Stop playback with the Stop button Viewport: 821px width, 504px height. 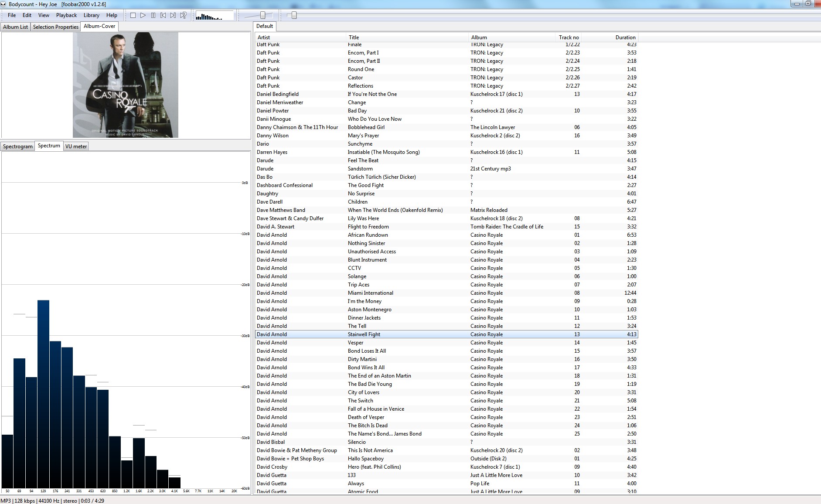[x=133, y=15]
